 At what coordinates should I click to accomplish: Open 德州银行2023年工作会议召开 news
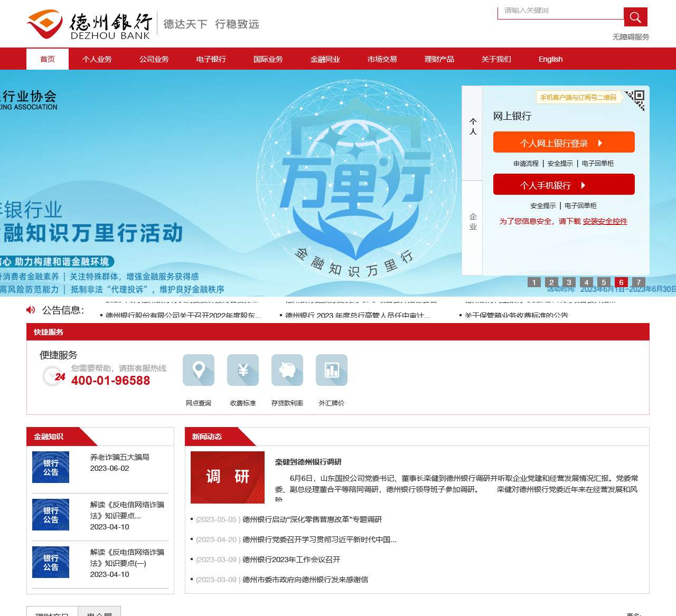[292, 560]
